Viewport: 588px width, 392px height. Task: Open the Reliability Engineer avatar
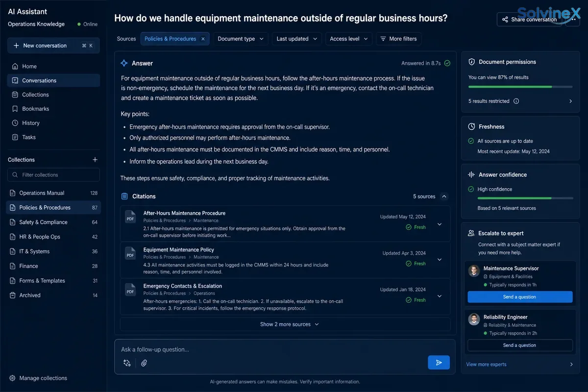(x=474, y=319)
